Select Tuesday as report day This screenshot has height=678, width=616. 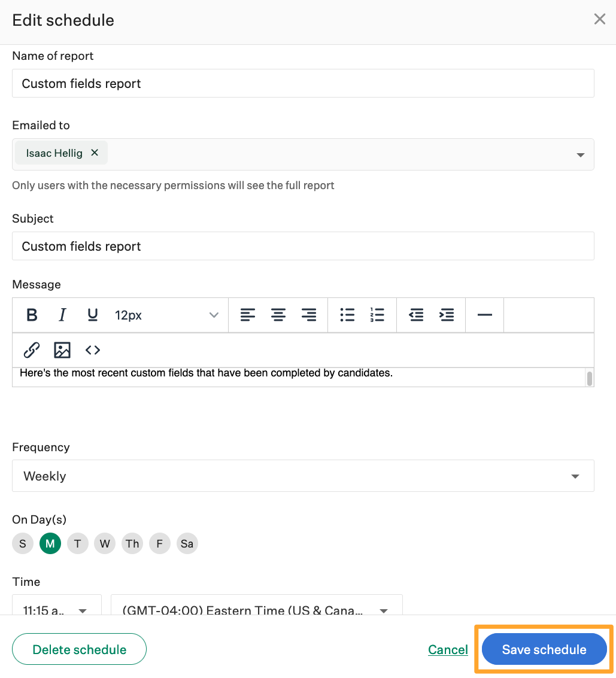click(77, 543)
